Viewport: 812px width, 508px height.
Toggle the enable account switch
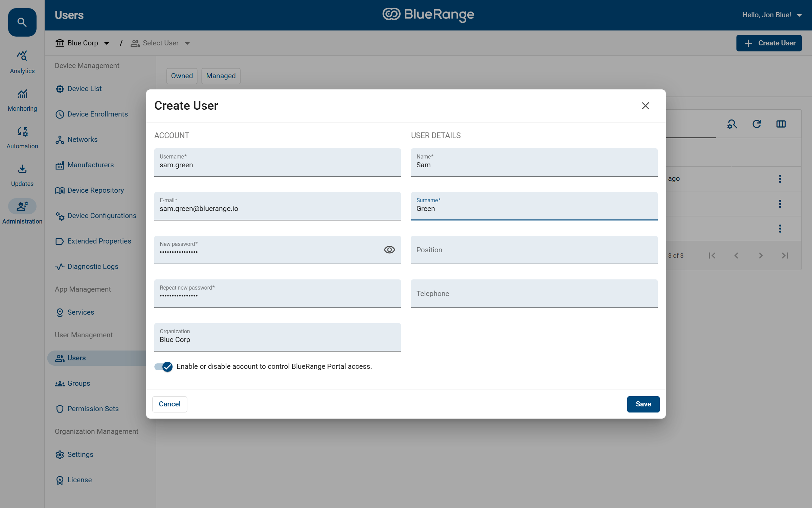coord(163,366)
